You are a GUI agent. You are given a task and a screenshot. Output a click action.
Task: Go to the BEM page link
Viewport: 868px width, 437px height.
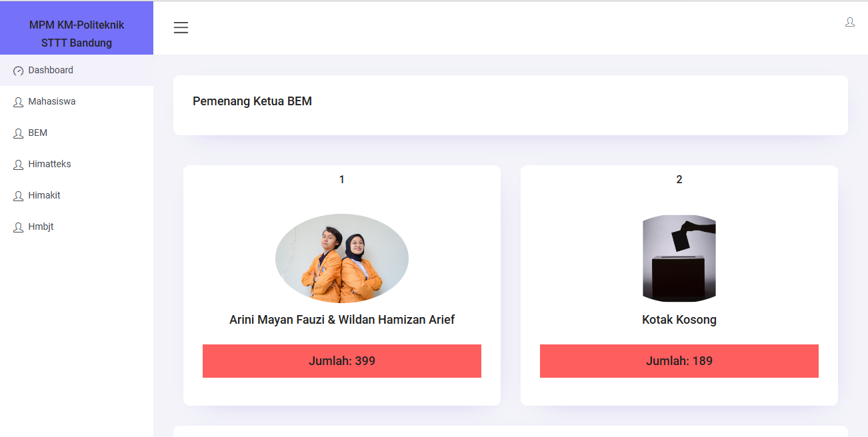click(x=38, y=133)
